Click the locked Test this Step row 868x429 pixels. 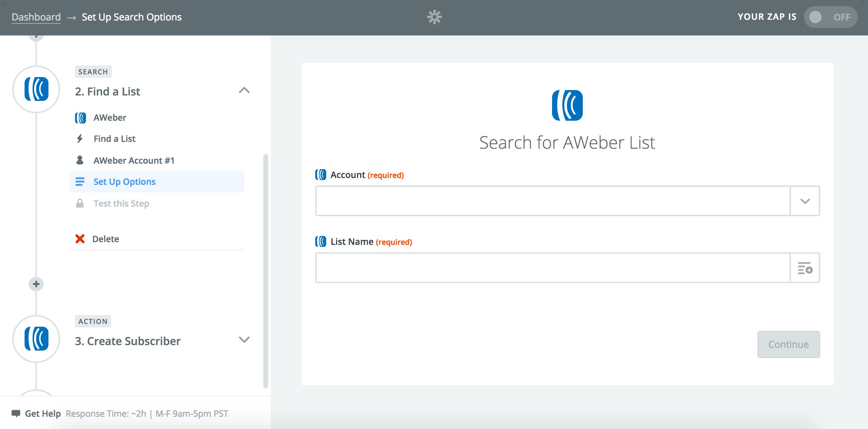(157, 204)
